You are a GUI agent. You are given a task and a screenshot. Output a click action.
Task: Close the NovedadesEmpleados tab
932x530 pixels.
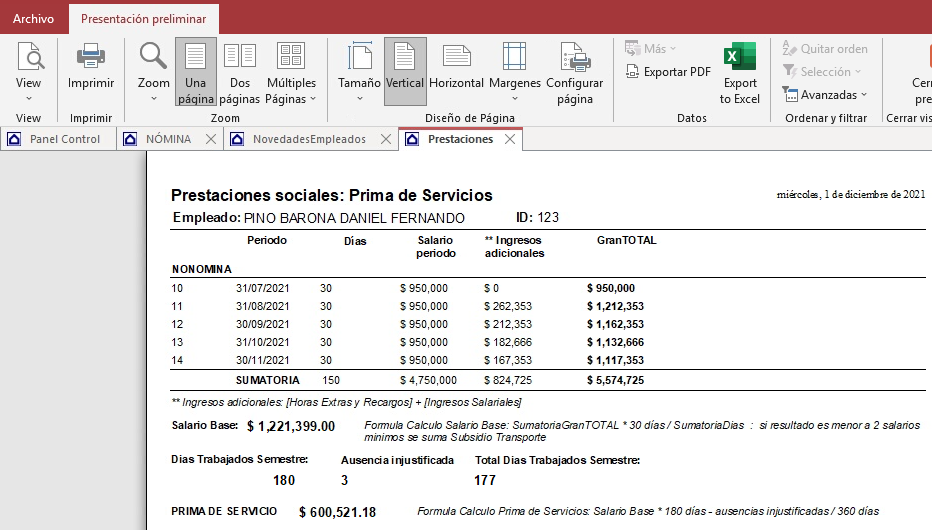click(x=386, y=140)
